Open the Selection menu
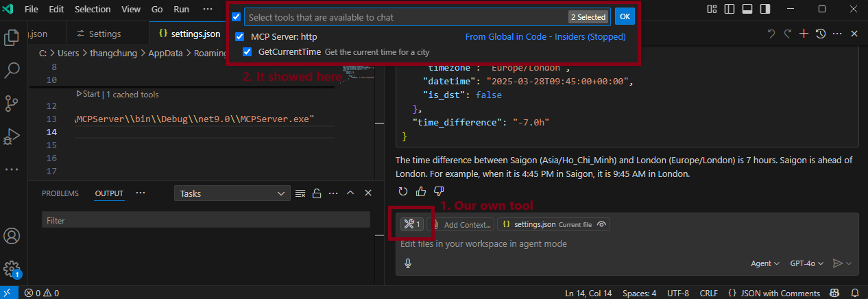This screenshot has width=868, height=299. pyautogui.click(x=93, y=10)
